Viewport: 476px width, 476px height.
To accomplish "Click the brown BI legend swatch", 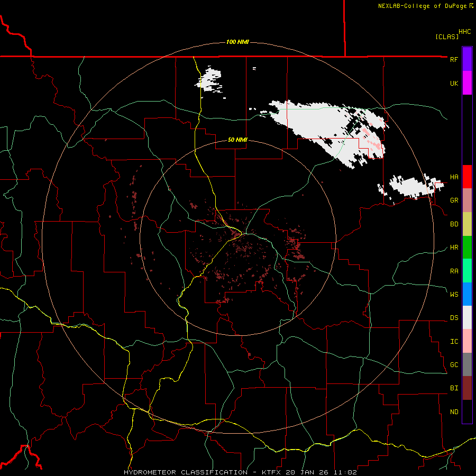I will point(467,388).
